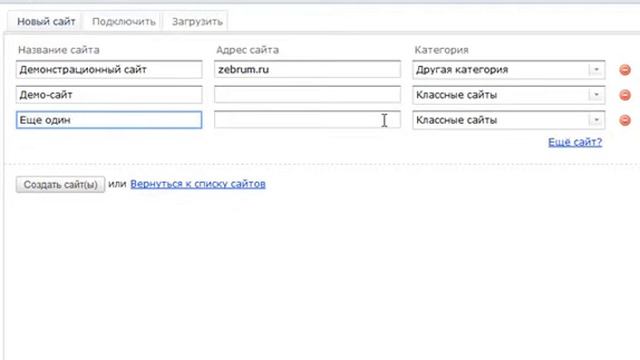The image size is (640, 360).
Task: Remove the Демонстрационный сайт row with red icon
Action: (x=624, y=70)
